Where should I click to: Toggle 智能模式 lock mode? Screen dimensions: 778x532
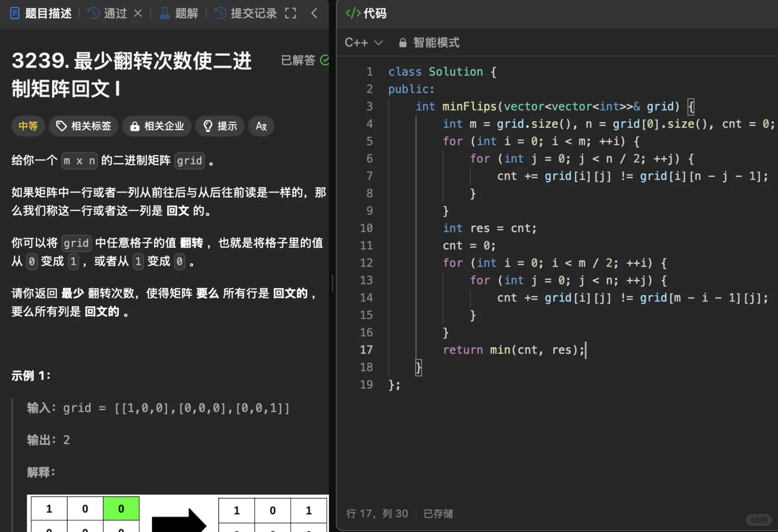tap(429, 43)
